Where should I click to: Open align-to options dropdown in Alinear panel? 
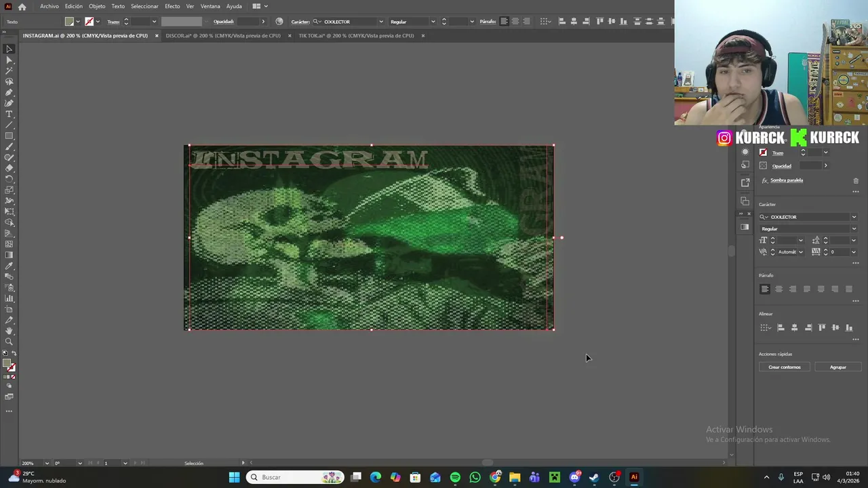[x=766, y=327]
